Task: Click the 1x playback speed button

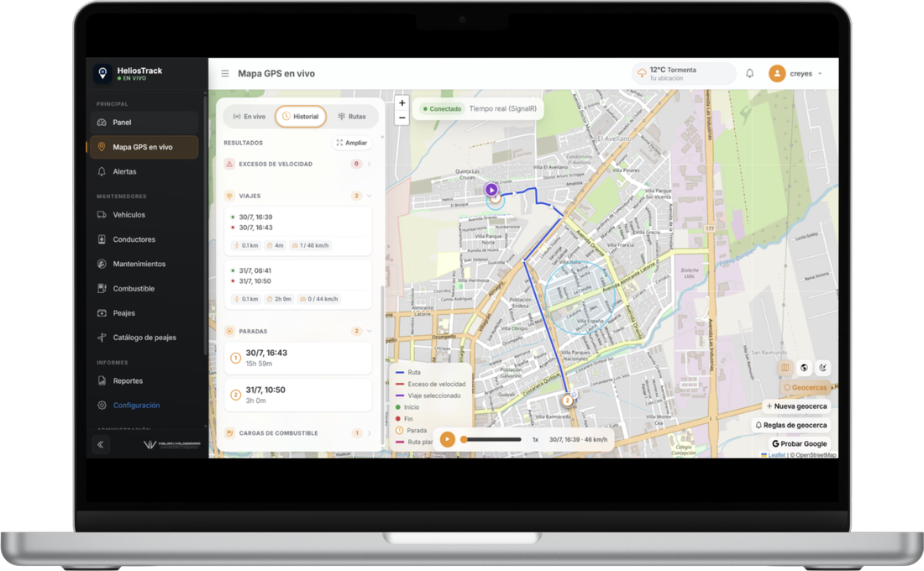Action: pos(535,440)
